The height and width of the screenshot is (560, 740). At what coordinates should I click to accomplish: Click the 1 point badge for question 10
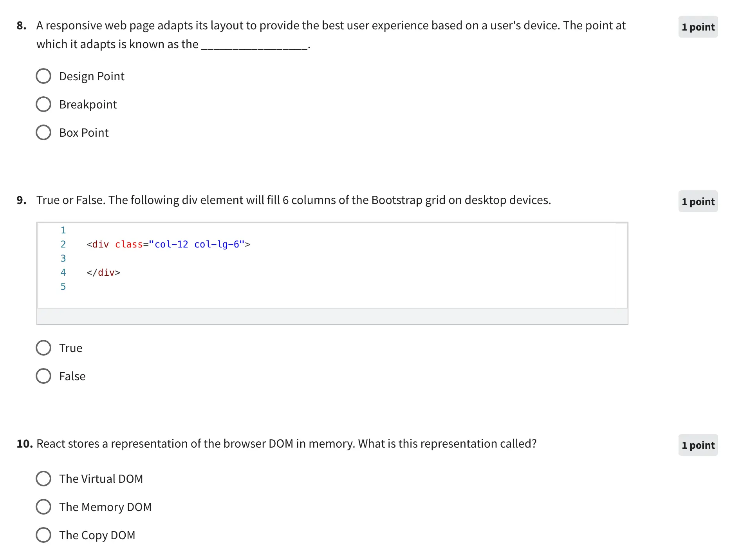pyautogui.click(x=698, y=445)
